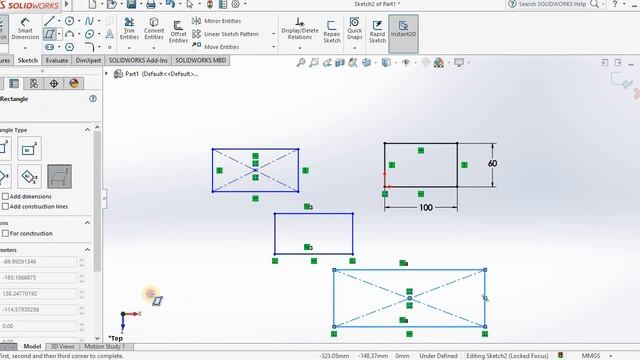
Task: Select the Center Rectangle type
Action: point(29,149)
